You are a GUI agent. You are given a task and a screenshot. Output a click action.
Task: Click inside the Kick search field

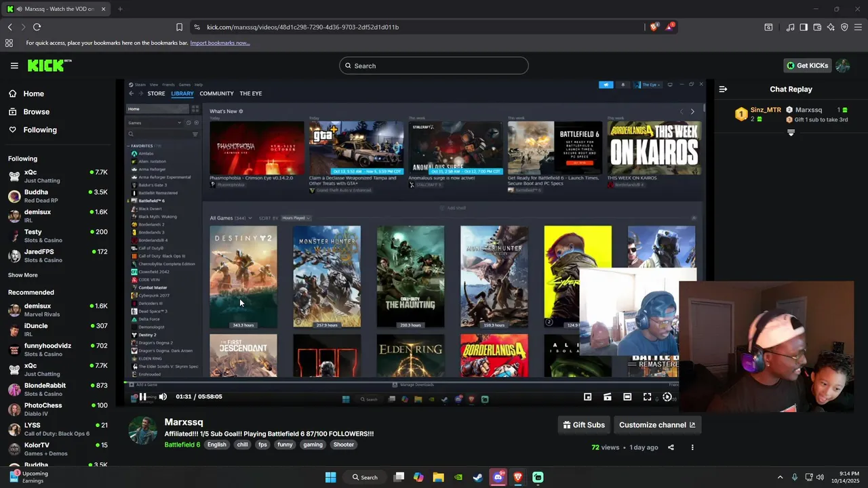[434, 66]
